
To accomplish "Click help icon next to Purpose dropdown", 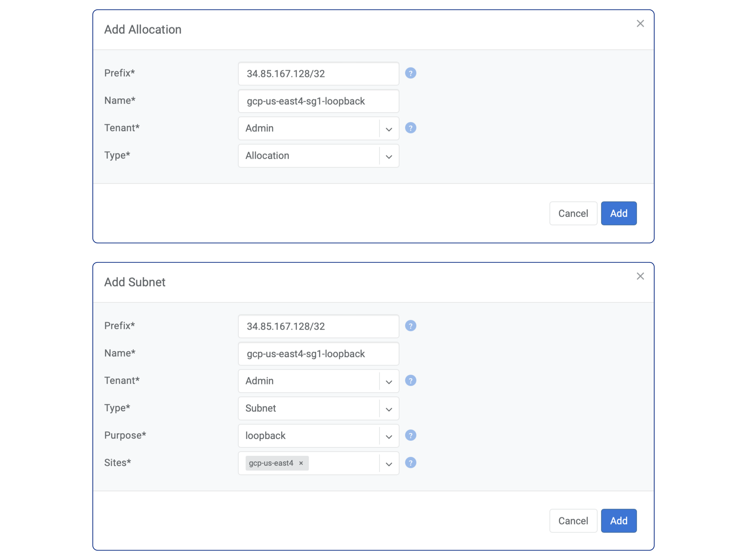I will click(x=410, y=435).
